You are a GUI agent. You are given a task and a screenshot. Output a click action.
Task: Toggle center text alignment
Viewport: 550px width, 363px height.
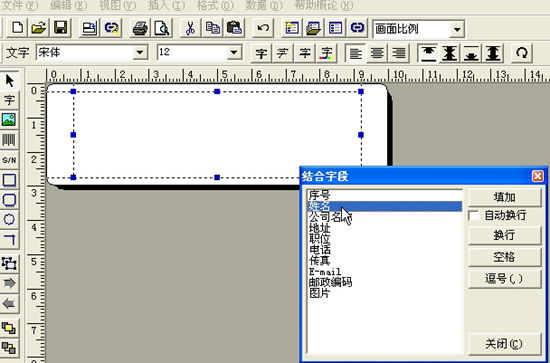[x=377, y=53]
